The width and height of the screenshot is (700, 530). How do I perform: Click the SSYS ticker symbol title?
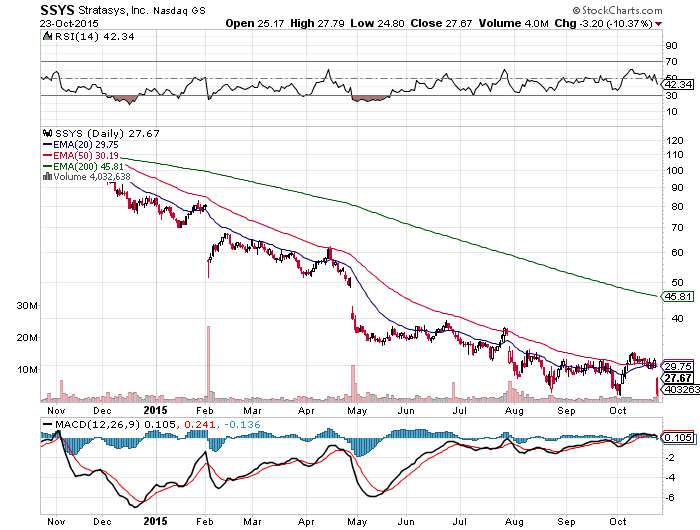pyautogui.click(x=57, y=10)
